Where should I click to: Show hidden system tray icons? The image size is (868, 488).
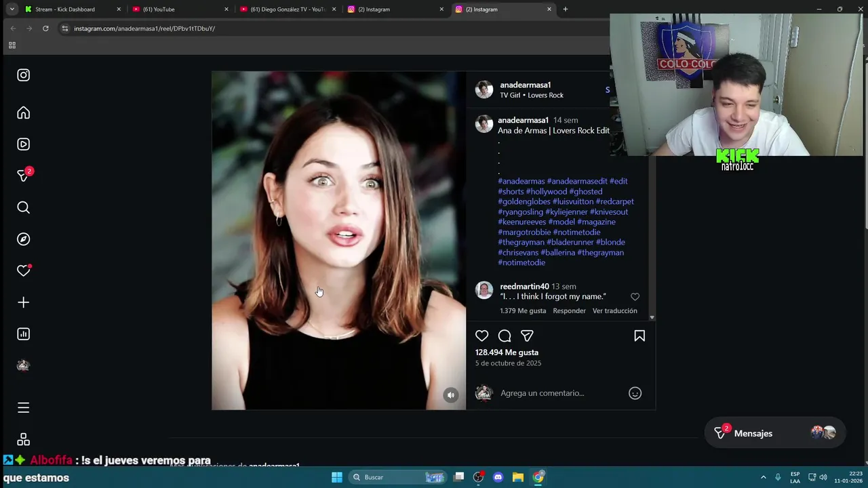[x=763, y=477]
